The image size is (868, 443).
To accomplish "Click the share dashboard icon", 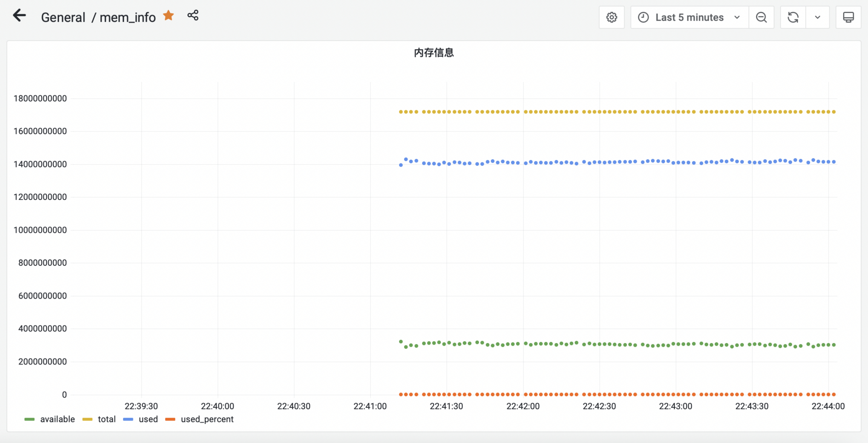I will point(193,15).
